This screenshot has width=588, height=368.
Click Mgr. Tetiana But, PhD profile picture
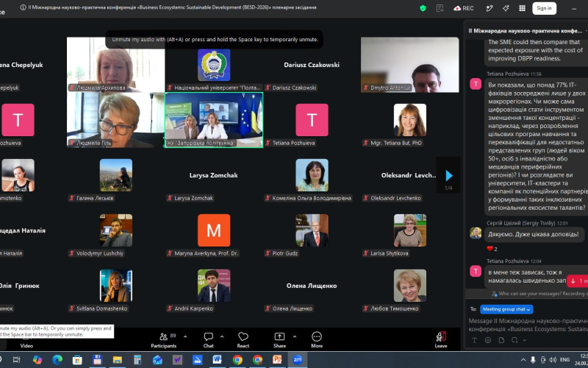click(410, 120)
